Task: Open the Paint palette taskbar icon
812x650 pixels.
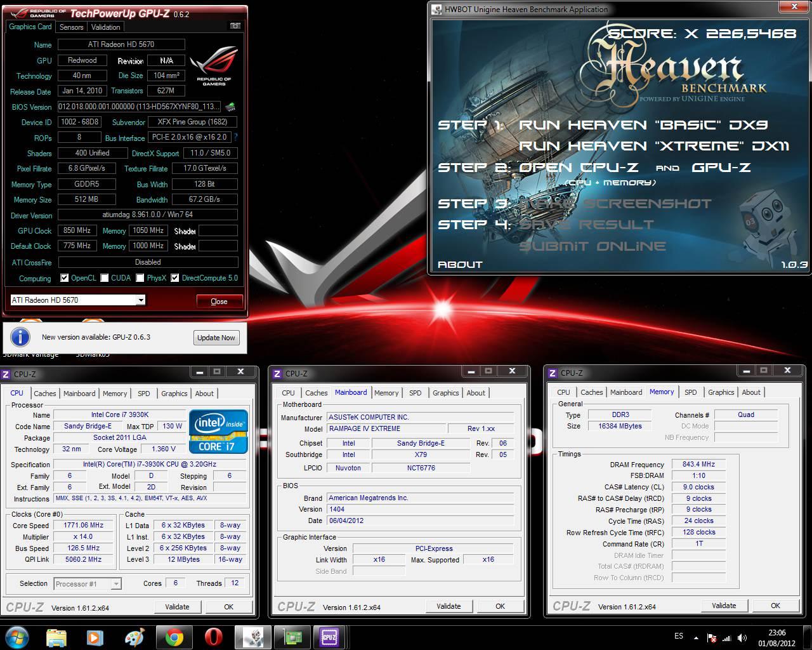Action: pyautogui.click(x=134, y=637)
